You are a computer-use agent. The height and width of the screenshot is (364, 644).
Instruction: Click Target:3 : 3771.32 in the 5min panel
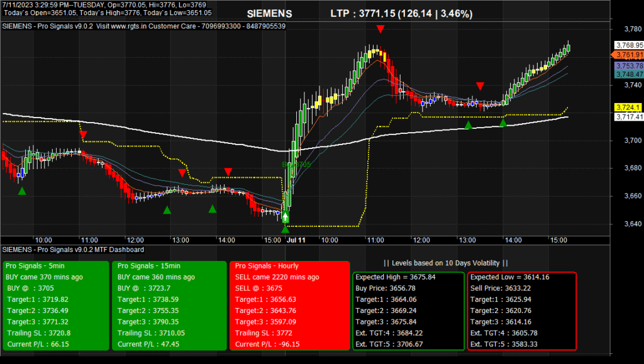(37, 322)
